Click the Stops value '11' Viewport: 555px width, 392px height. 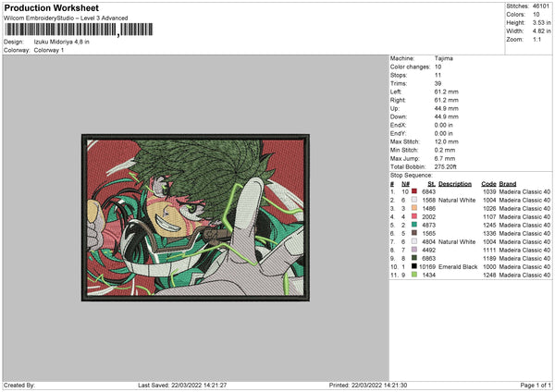[438, 75]
